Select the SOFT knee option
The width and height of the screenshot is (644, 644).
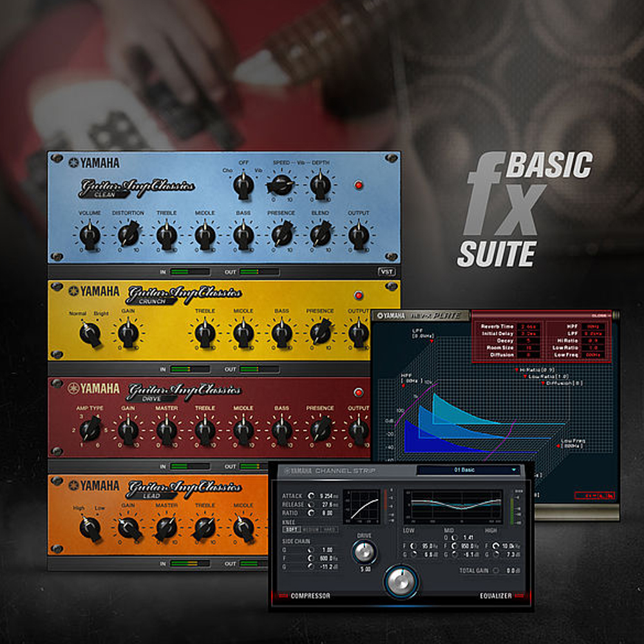pos(292,530)
